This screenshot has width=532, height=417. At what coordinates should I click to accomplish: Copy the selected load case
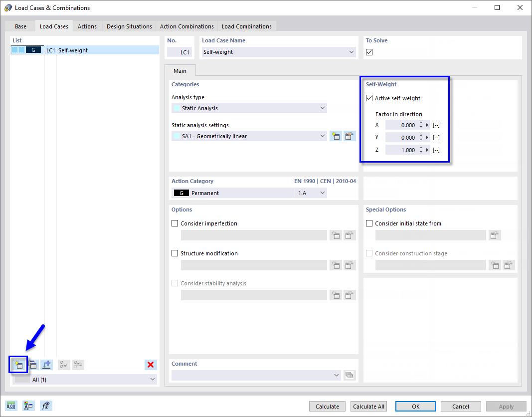(x=32, y=365)
